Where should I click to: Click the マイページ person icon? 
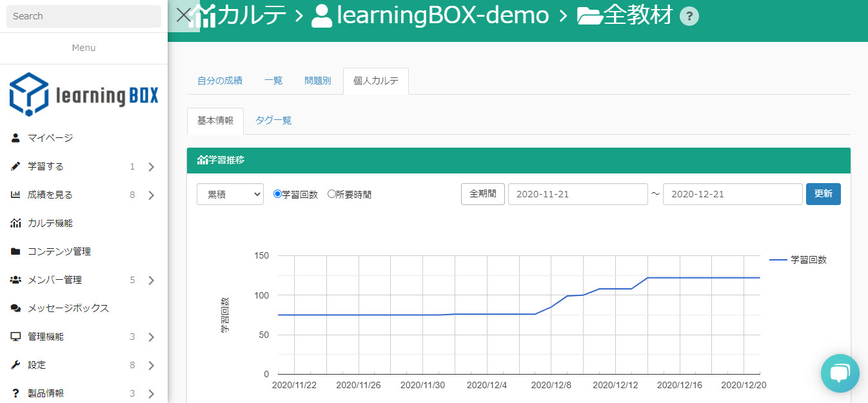point(15,138)
